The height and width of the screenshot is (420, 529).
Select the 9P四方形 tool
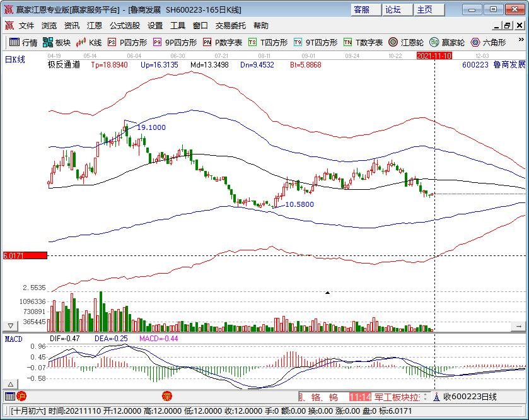point(174,42)
